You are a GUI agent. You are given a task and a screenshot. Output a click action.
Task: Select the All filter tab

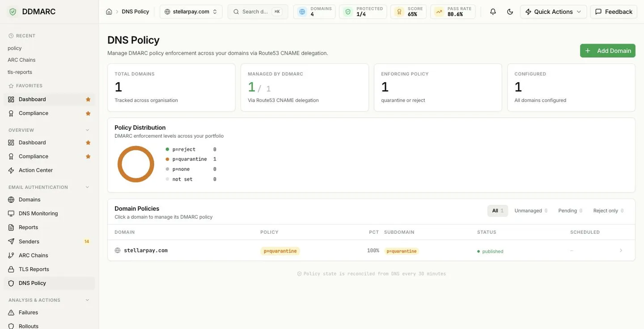(x=498, y=211)
